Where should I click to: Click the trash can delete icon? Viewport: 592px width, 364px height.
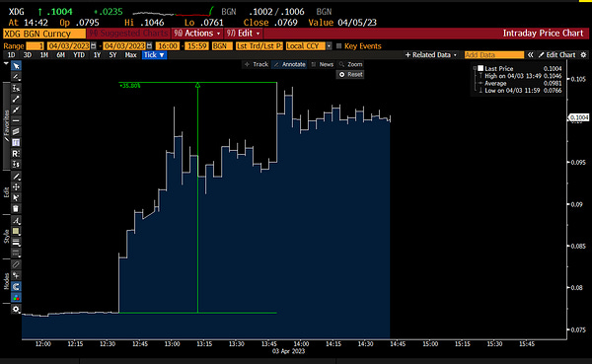coord(16,208)
